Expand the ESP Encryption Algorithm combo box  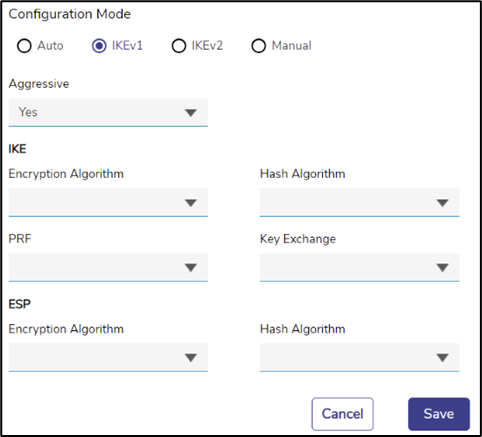[x=108, y=358]
